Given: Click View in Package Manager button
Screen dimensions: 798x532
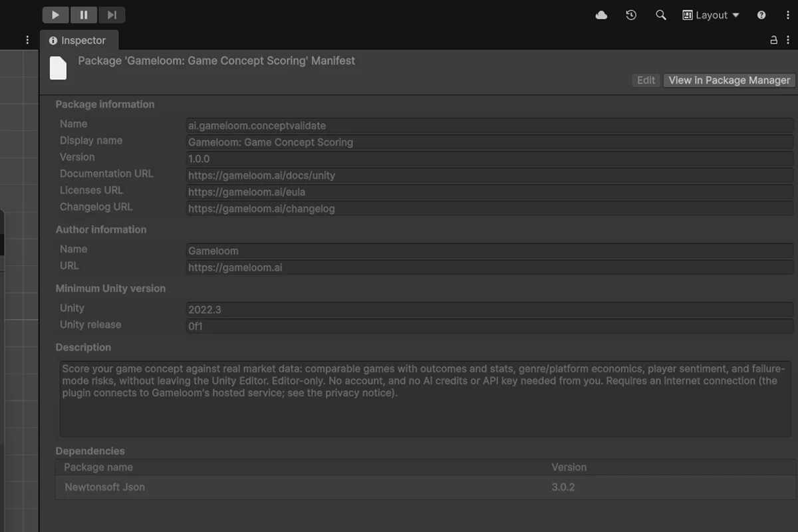Looking at the screenshot, I should [x=729, y=80].
